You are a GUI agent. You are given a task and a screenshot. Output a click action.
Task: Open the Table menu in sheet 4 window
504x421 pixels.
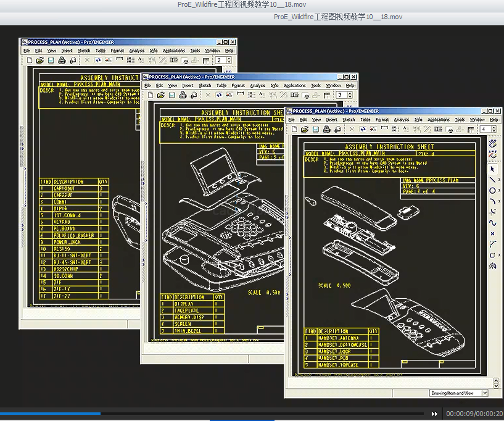[x=365, y=120]
